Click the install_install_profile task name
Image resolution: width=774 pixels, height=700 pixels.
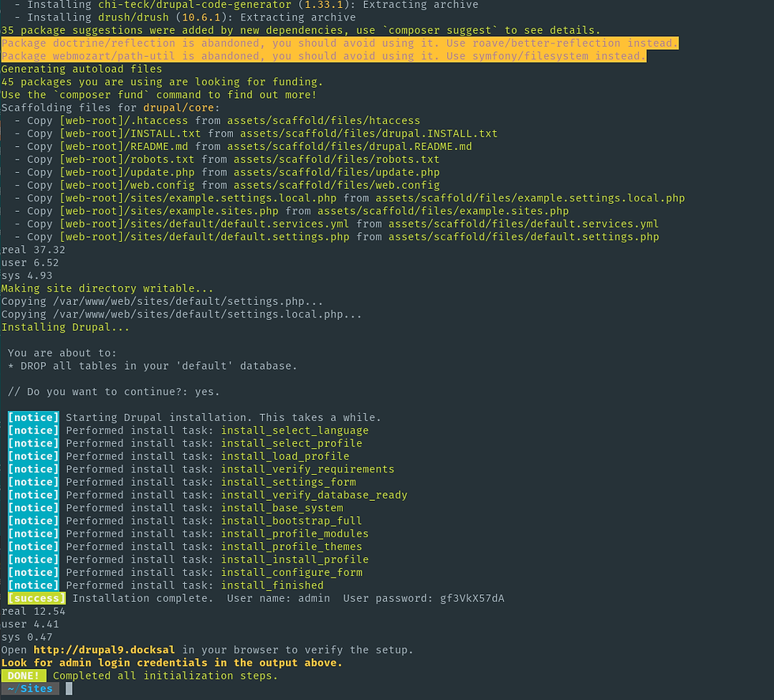[x=295, y=559]
